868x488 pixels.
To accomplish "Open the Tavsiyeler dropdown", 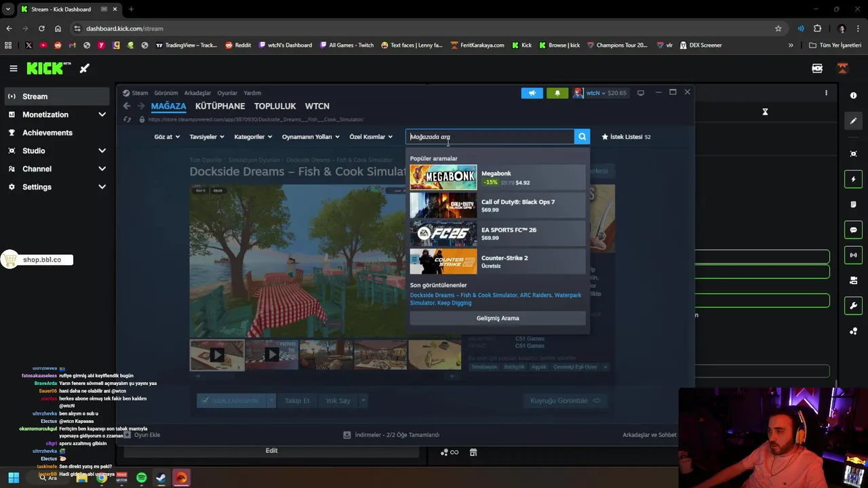I will pos(207,137).
